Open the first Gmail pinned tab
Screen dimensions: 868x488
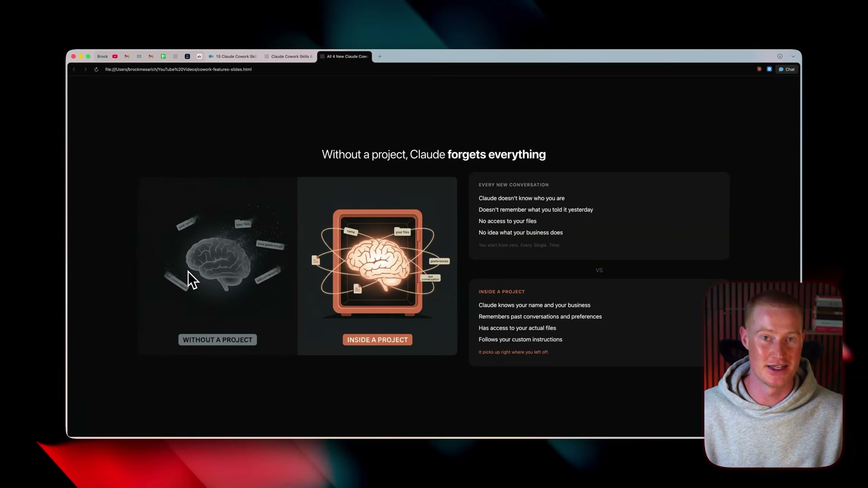coord(127,56)
